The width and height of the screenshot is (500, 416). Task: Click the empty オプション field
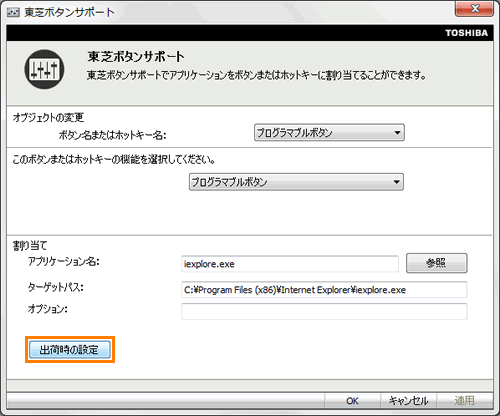324,311
